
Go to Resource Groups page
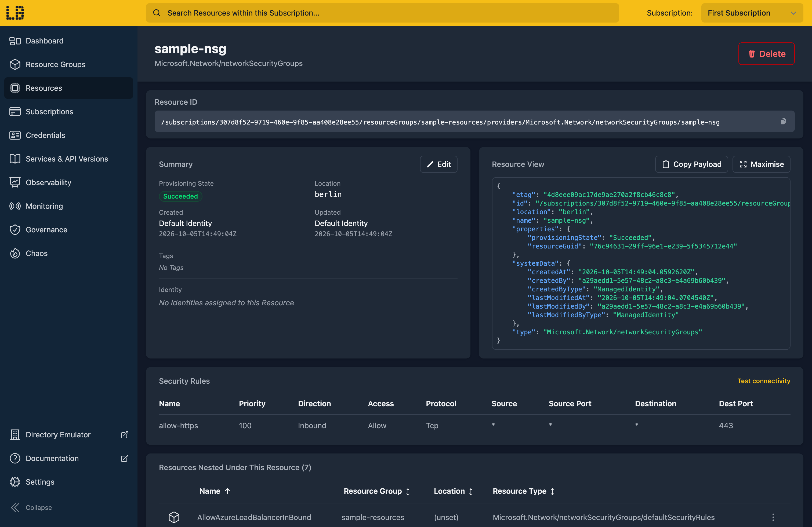pos(68,64)
